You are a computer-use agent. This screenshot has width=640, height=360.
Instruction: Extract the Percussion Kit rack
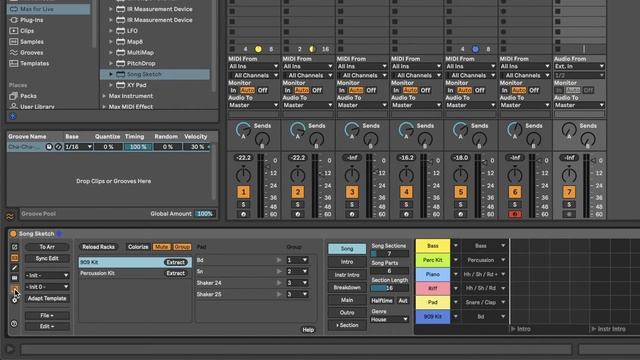click(176, 273)
